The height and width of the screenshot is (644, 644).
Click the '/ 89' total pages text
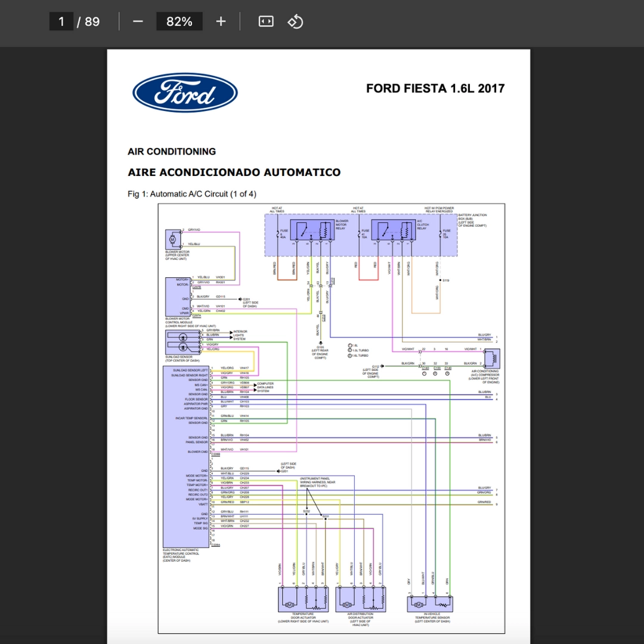pyautogui.click(x=88, y=21)
